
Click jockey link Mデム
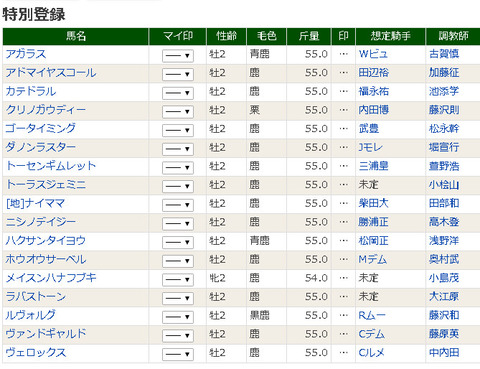pyautogui.click(x=373, y=259)
